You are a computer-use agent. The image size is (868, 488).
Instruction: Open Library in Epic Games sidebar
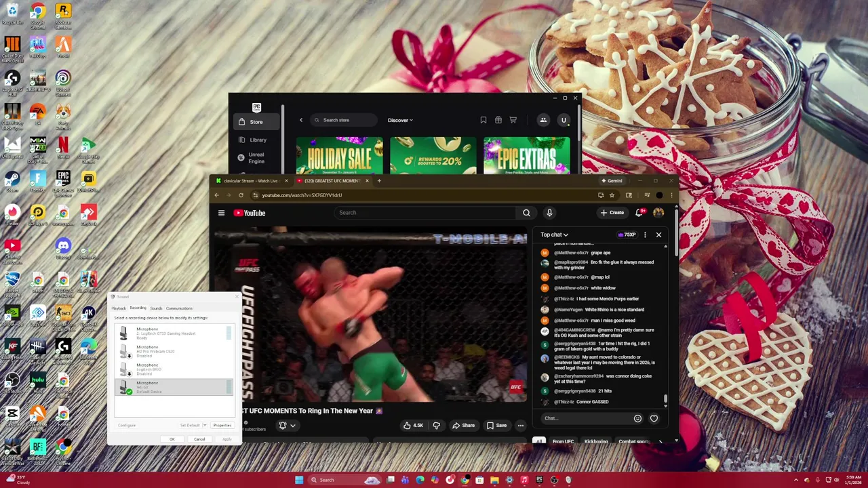click(256, 140)
